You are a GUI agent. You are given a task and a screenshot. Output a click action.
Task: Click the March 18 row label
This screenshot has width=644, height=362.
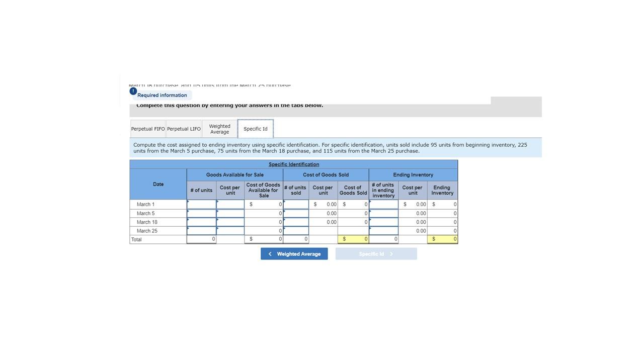(147, 222)
